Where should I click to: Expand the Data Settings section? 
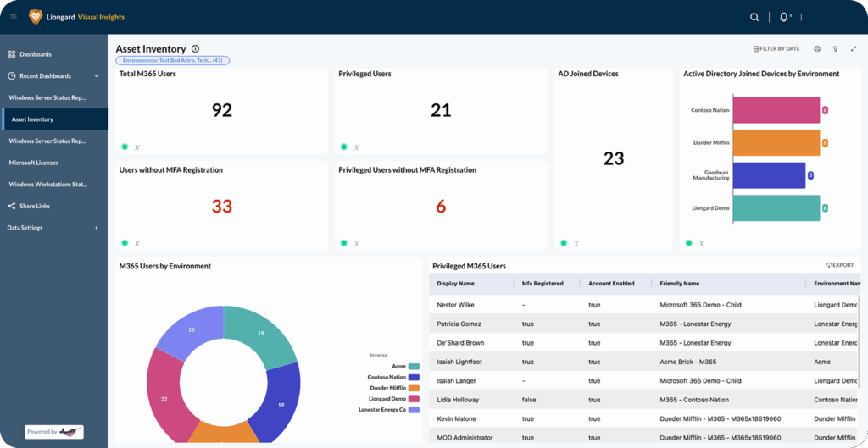(x=96, y=228)
